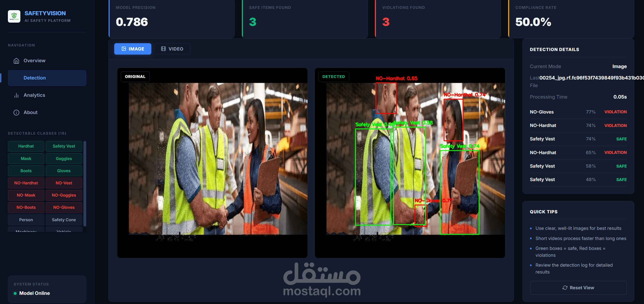Click the Safety Vest green class tag
The height and width of the screenshot is (304, 644).
[x=64, y=146]
